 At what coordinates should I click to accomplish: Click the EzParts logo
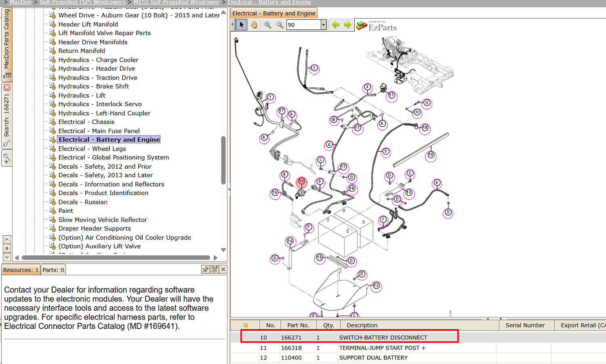[x=377, y=26]
